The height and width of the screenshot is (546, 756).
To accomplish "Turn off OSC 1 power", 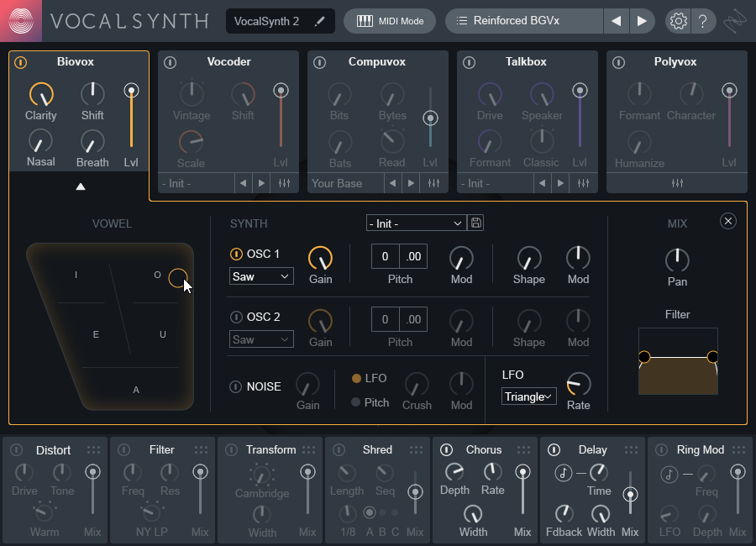I will click(236, 254).
